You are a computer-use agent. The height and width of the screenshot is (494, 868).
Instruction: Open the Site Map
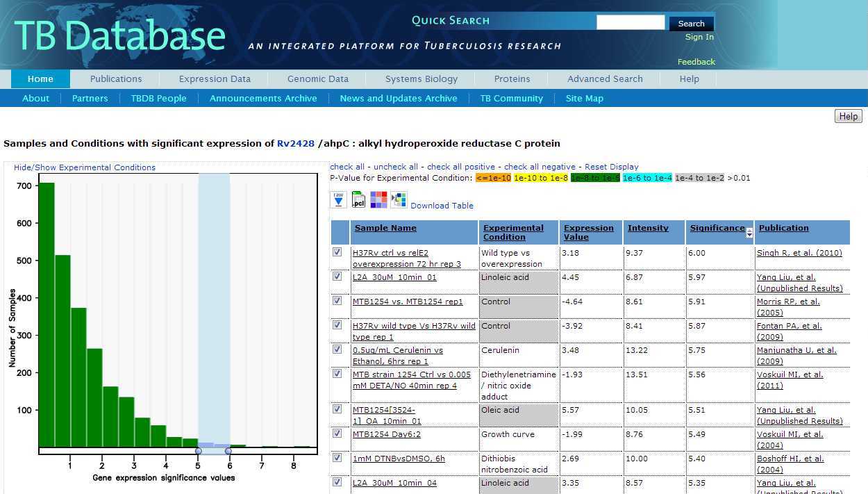pos(585,98)
